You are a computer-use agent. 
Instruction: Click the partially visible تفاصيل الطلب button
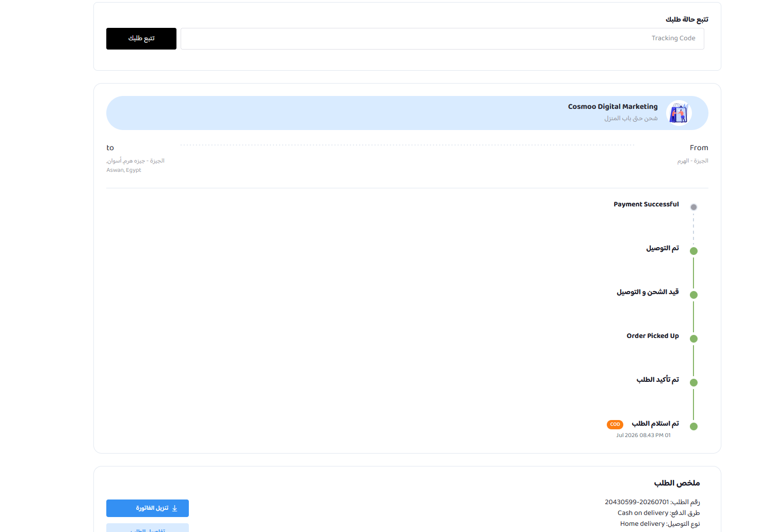[x=148, y=528]
